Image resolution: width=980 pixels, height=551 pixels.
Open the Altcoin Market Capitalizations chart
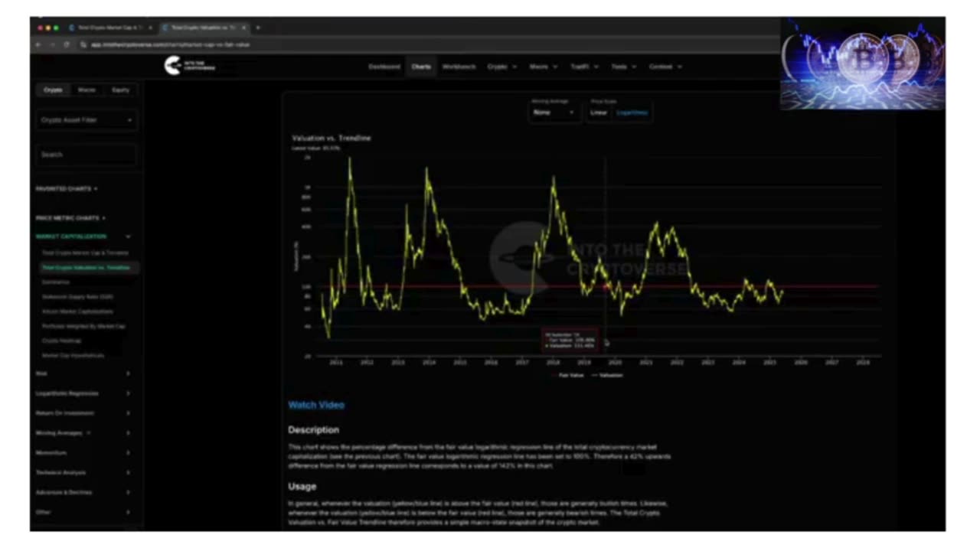point(77,311)
